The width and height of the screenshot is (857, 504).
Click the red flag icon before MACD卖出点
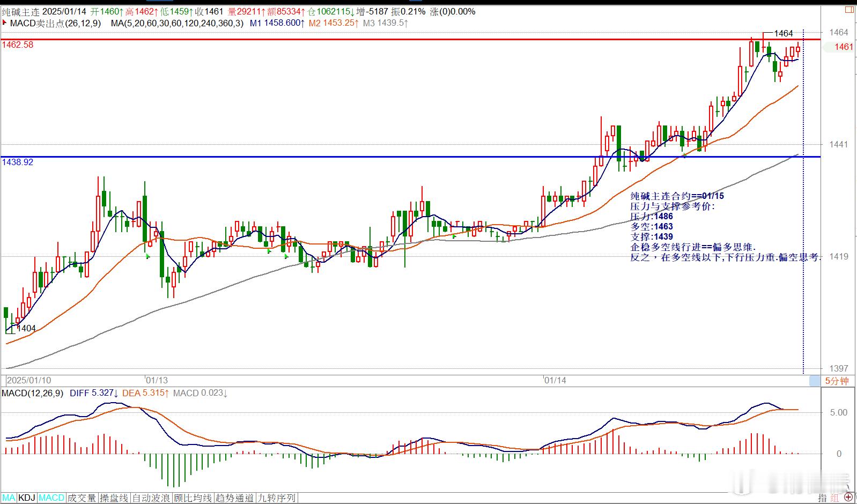point(5,23)
